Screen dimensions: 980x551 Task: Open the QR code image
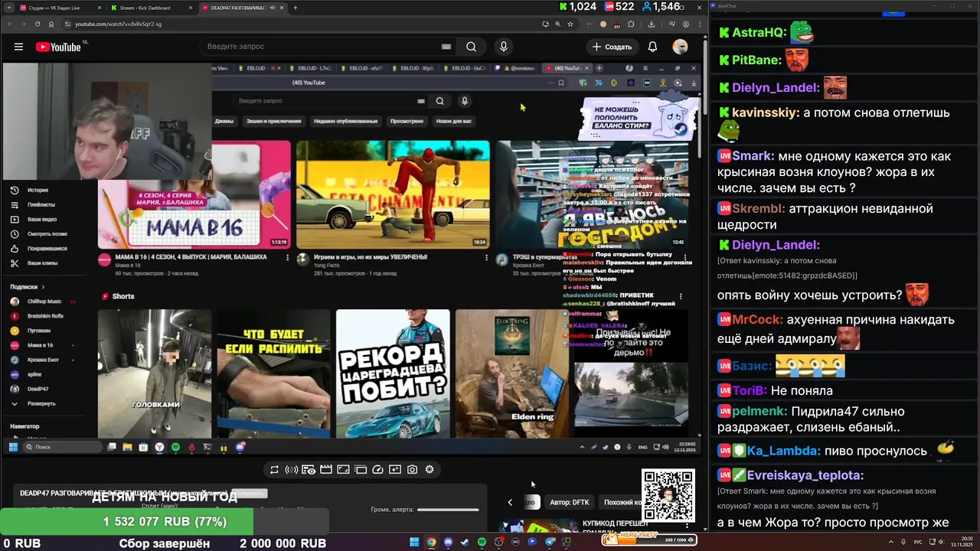pyautogui.click(x=668, y=495)
